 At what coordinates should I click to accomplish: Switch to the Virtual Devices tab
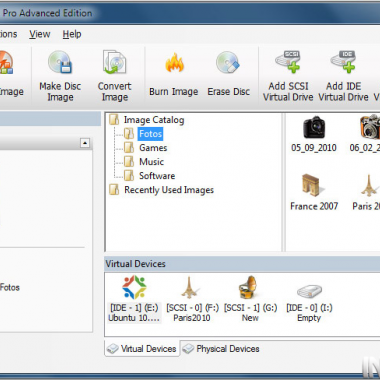142,349
